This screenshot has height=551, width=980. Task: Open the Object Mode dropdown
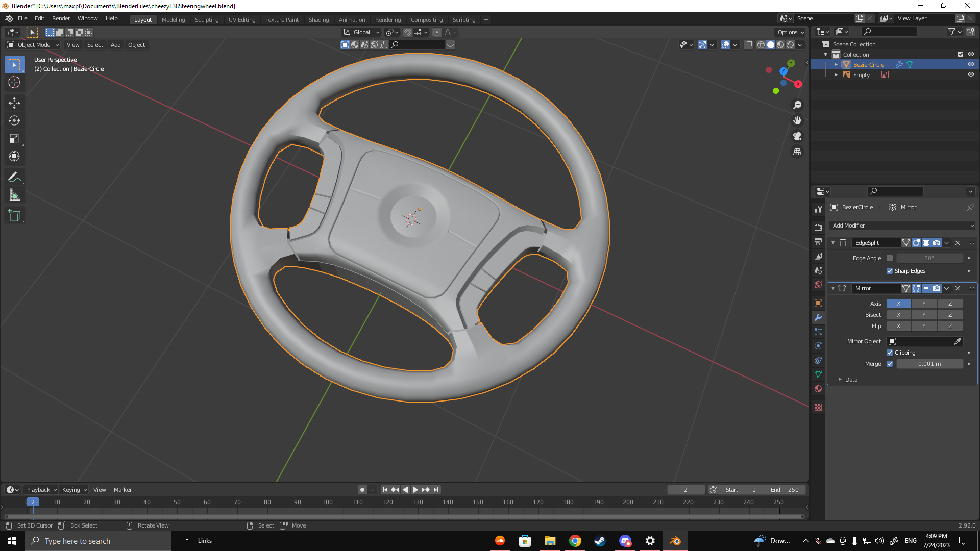tap(34, 45)
